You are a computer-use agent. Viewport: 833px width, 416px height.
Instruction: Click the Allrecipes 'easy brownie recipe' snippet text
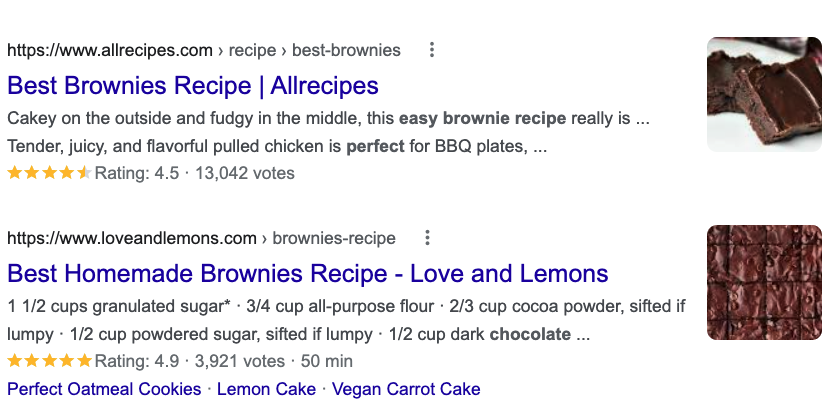[x=482, y=118]
